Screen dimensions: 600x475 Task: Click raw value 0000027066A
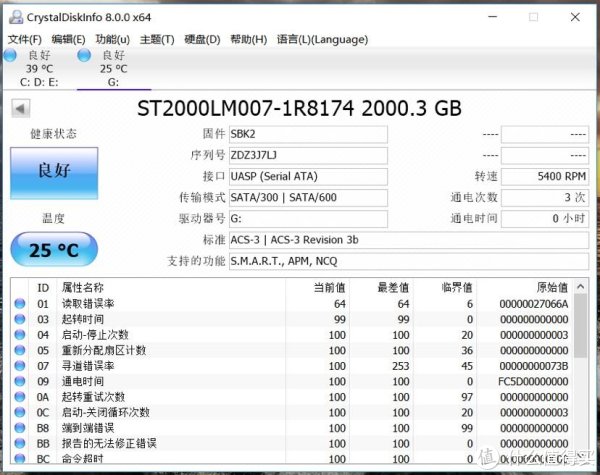coord(534,304)
